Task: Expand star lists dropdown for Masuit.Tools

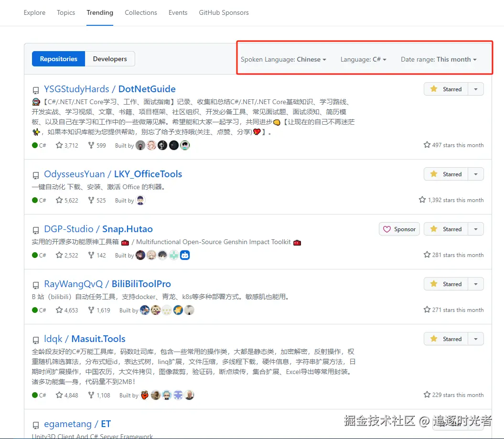Action: tap(476, 339)
